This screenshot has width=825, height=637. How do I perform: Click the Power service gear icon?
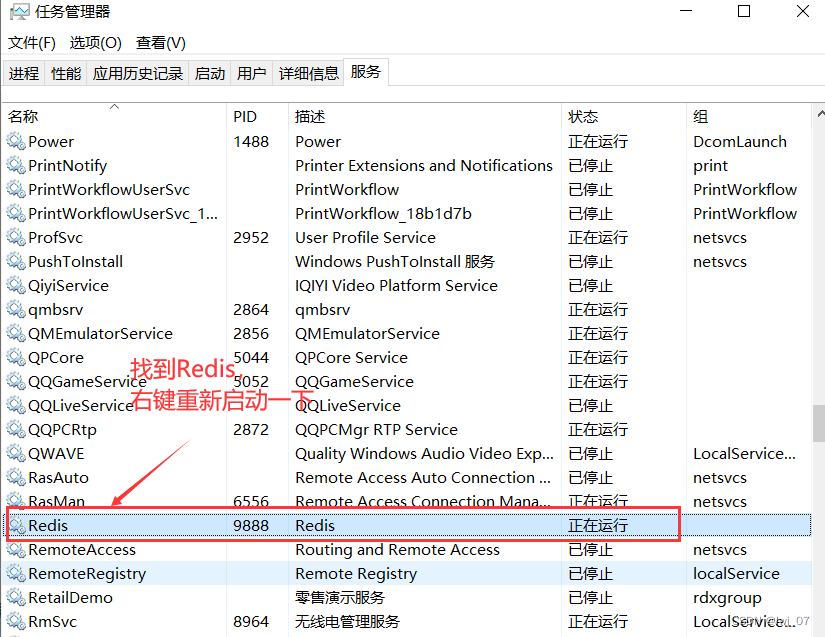16,142
